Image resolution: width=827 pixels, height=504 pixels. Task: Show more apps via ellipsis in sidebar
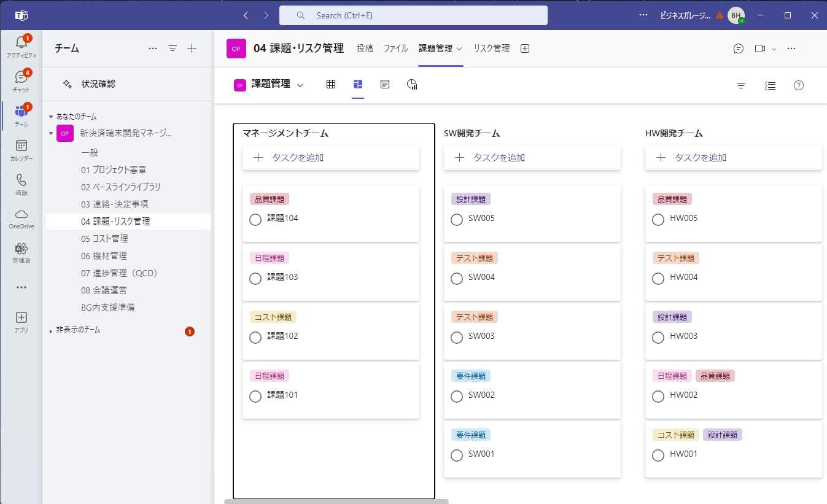21,287
